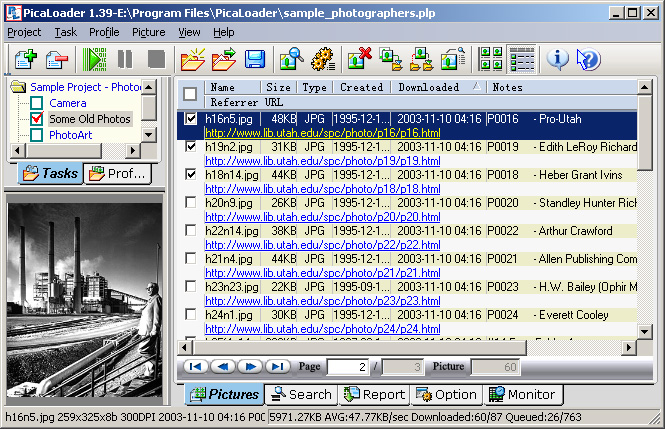Open settings via the gears icon
Image resolution: width=665 pixels, height=429 pixels.
pos(323,59)
